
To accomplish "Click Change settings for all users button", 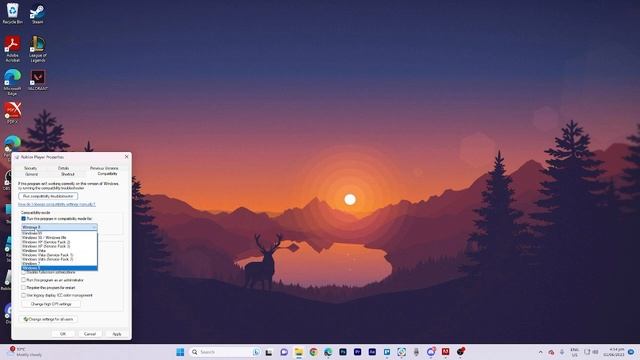I will 49,319.
